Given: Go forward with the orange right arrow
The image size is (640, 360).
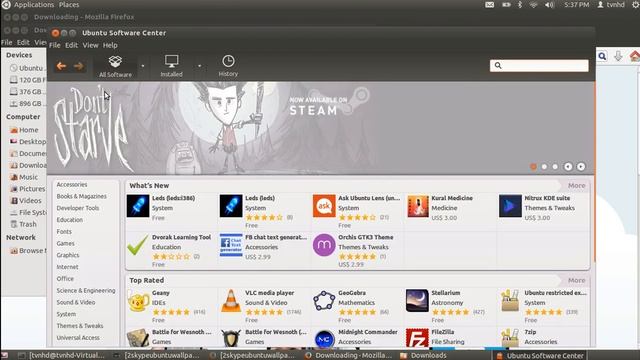Looking at the screenshot, I should click(79, 66).
